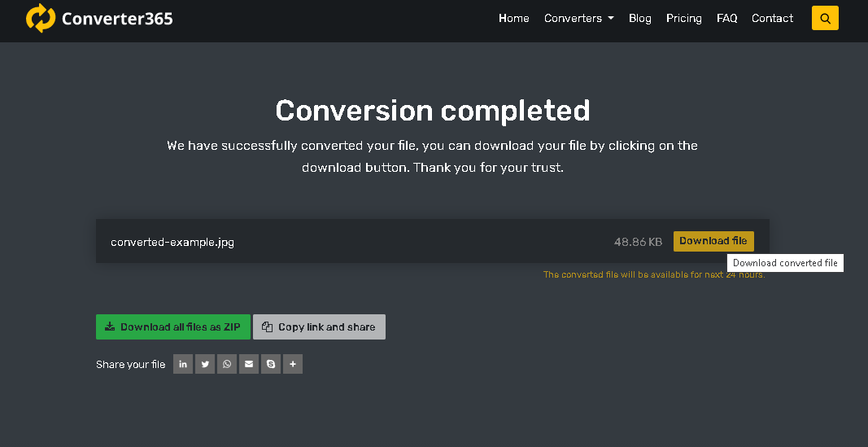Share the file on LinkedIn
868x447 pixels.
click(183, 364)
